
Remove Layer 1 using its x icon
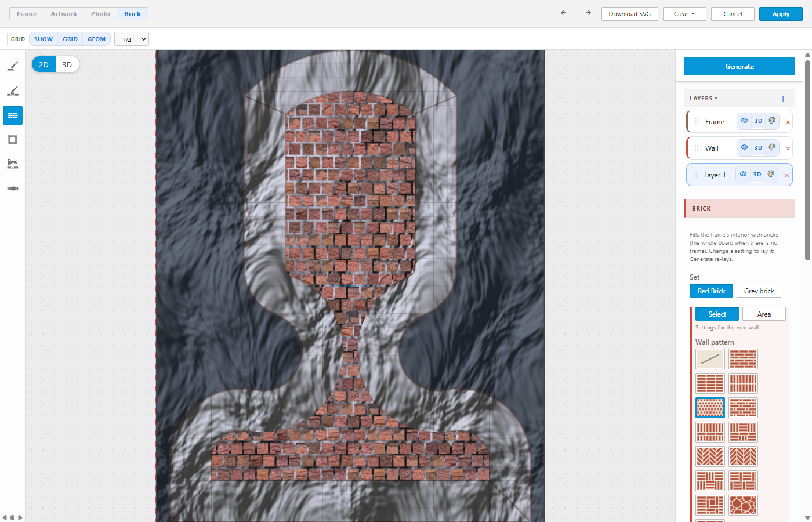click(786, 175)
